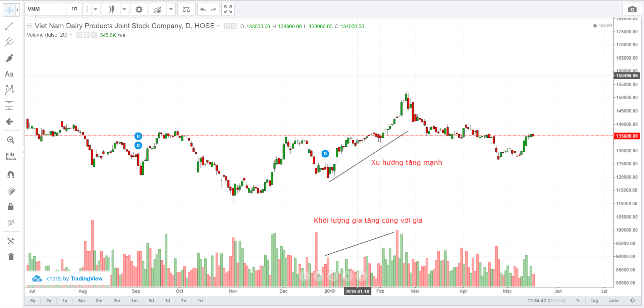Switch to the 1m time range

[134, 301]
